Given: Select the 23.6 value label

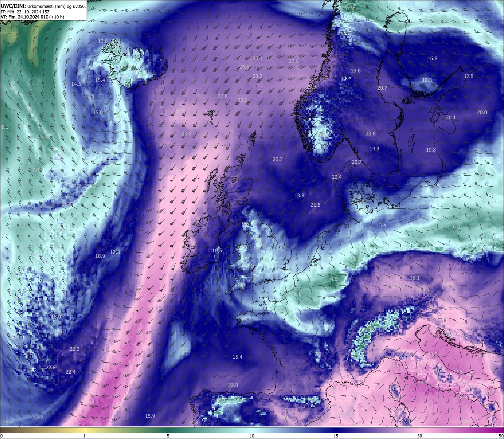Looking at the screenshot, I should click(186, 133).
